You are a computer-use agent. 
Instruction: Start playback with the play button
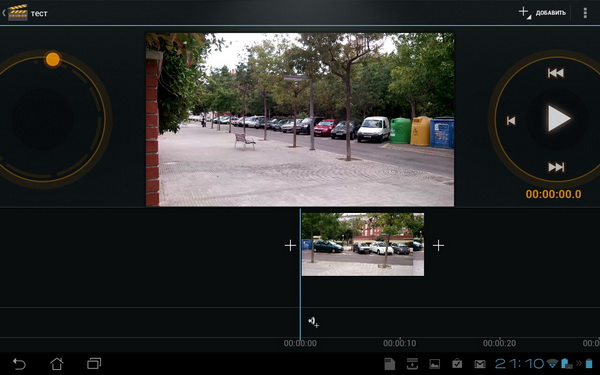point(559,119)
